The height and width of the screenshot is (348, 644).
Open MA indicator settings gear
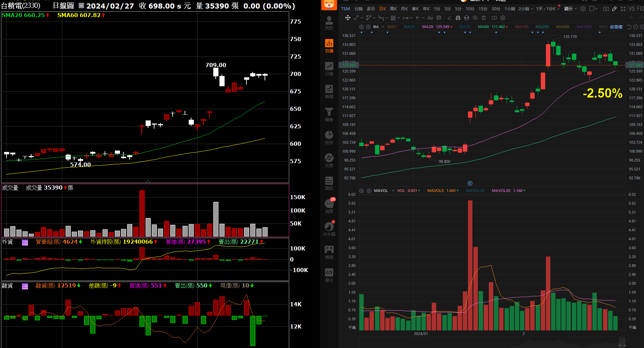(361, 27)
